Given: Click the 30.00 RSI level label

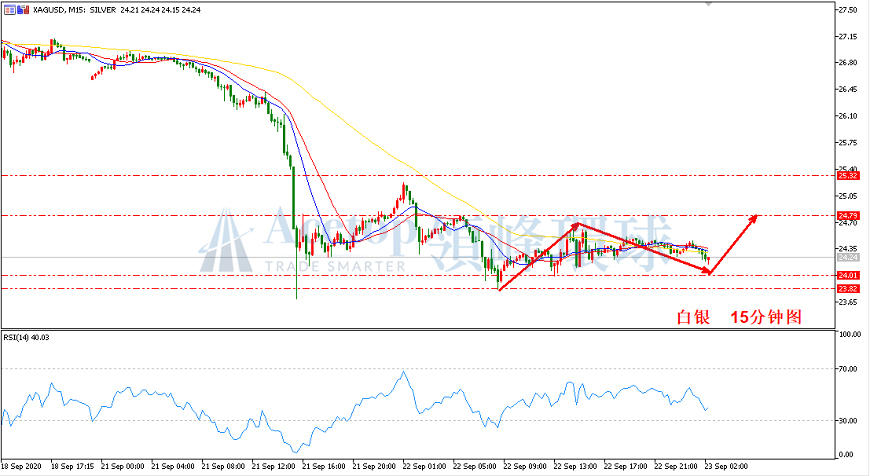Looking at the screenshot, I should click(x=850, y=421).
